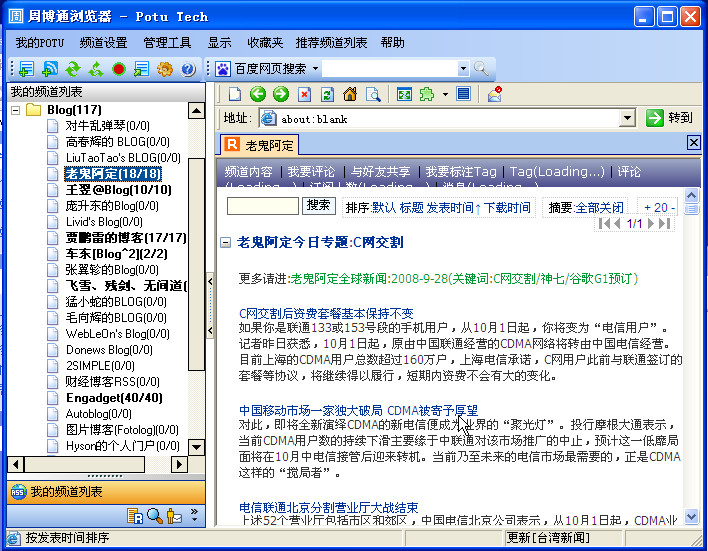The image size is (708, 551).
Task: Click the green puzzle plugin icon
Action: point(427,94)
